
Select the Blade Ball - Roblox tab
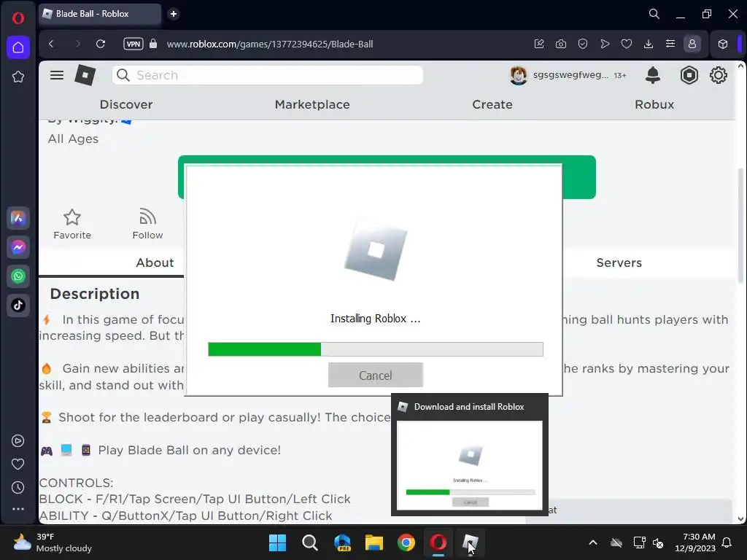99,14
